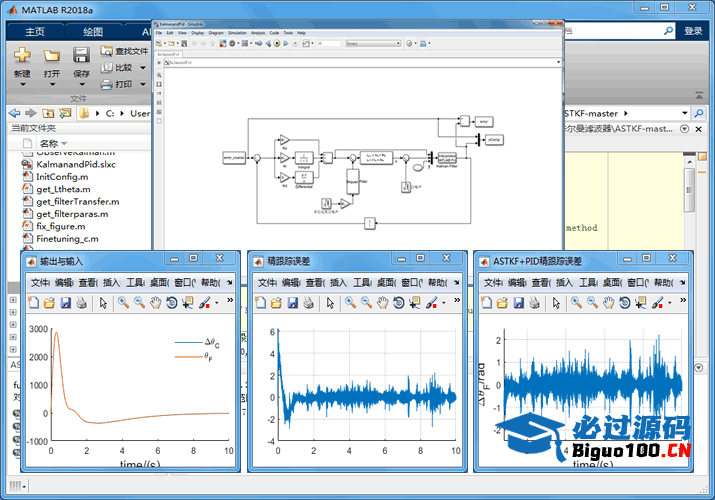715x500 pixels.
Task: Switch to the 主页 tab
Action: point(35,31)
